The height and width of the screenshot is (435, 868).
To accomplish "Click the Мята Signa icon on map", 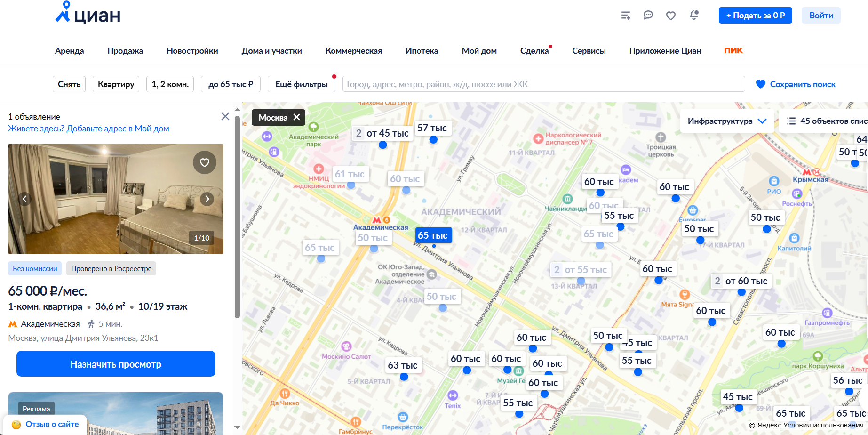I will (685, 295).
